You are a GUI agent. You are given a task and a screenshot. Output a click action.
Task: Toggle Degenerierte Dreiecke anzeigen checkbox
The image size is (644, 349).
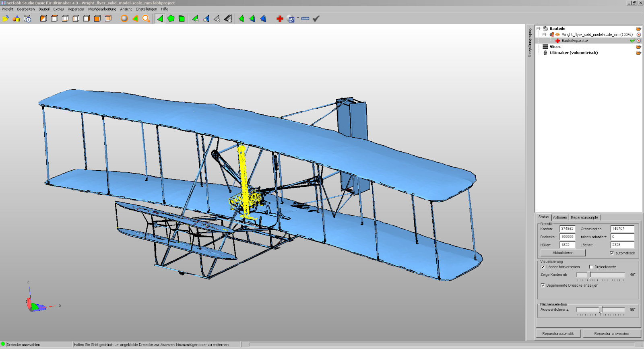(543, 285)
